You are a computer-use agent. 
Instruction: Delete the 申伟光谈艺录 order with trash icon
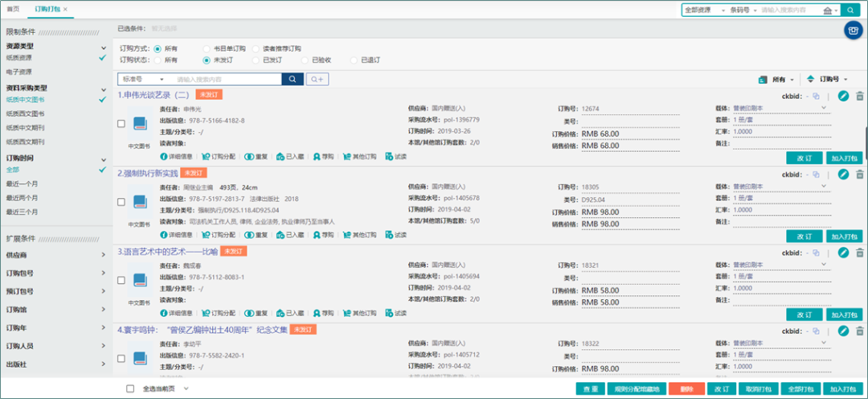click(x=860, y=96)
